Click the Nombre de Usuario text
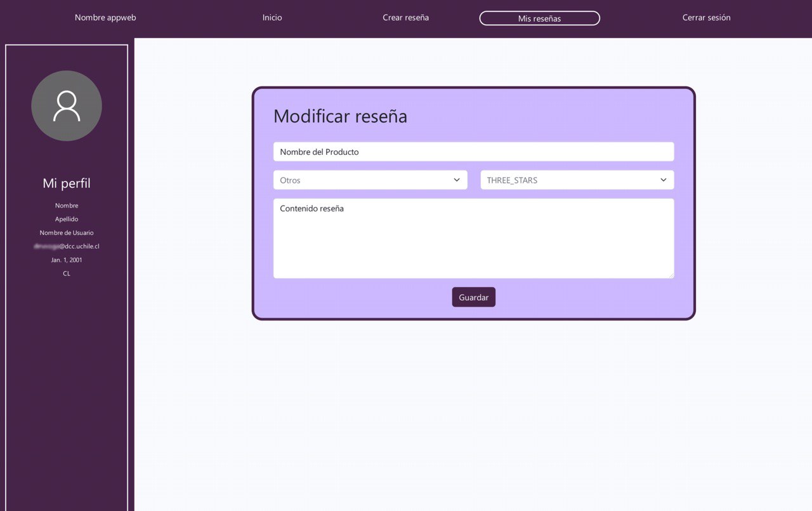Screen dimensions: 812x511 pos(67,233)
